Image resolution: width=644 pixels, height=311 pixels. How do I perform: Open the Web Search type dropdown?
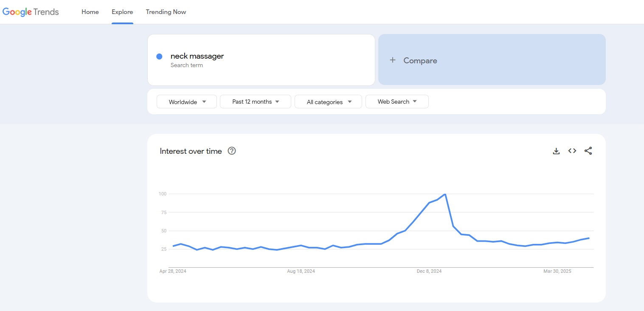397,102
